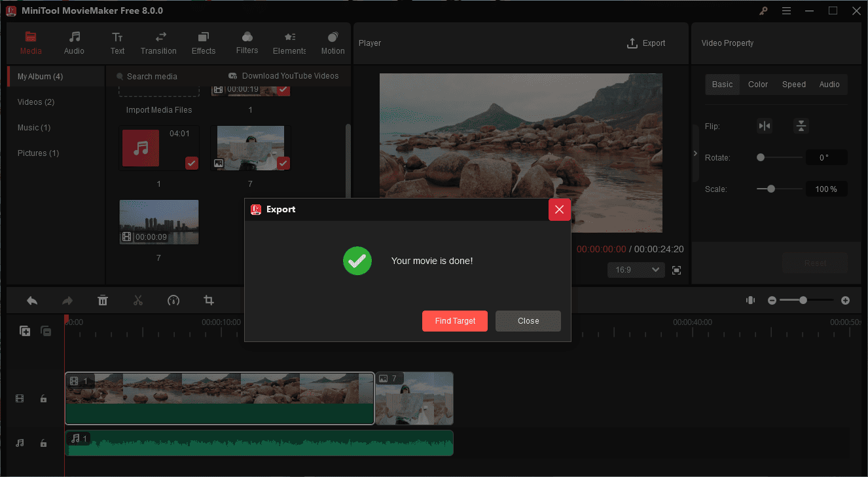Click Download YouTube Videos

(283, 76)
